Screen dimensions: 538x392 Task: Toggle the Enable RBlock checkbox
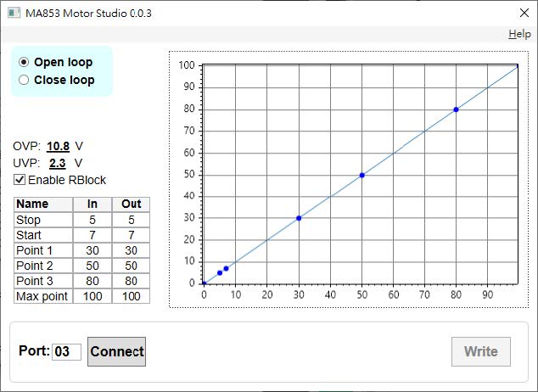click(20, 180)
